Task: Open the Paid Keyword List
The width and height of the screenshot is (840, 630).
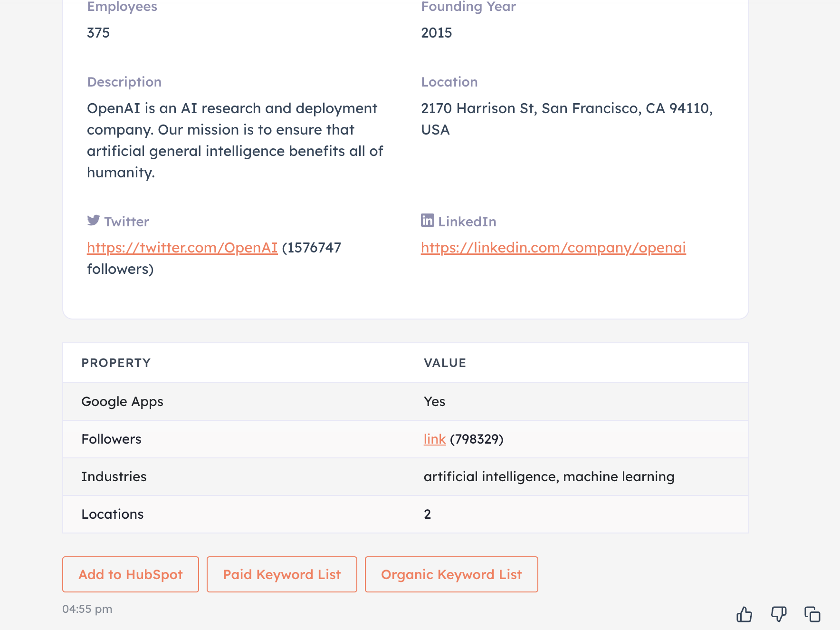Action: (281, 574)
